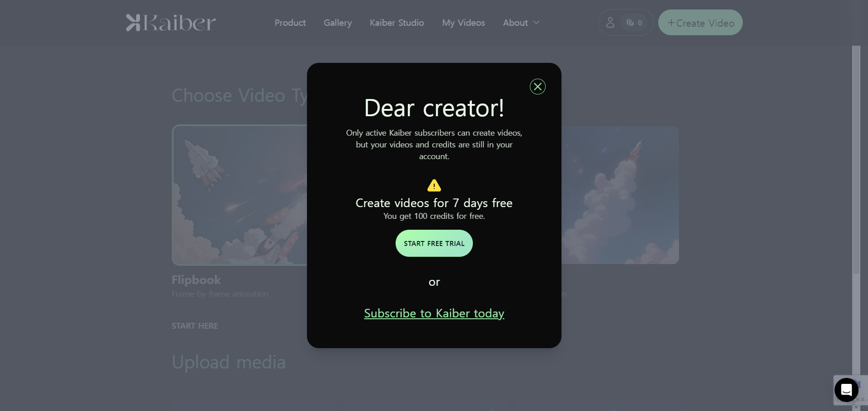
Task: Check the credits counter showing 0
Action: tap(634, 23)
